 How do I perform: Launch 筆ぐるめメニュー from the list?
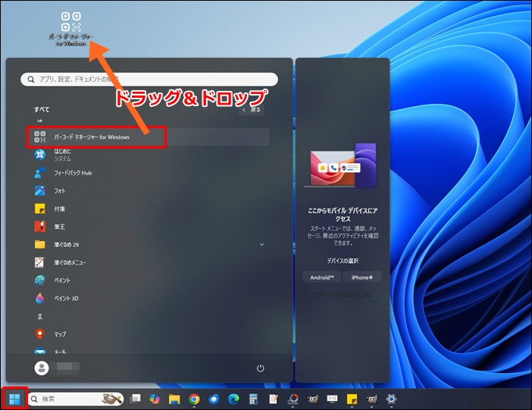point(149,263)
